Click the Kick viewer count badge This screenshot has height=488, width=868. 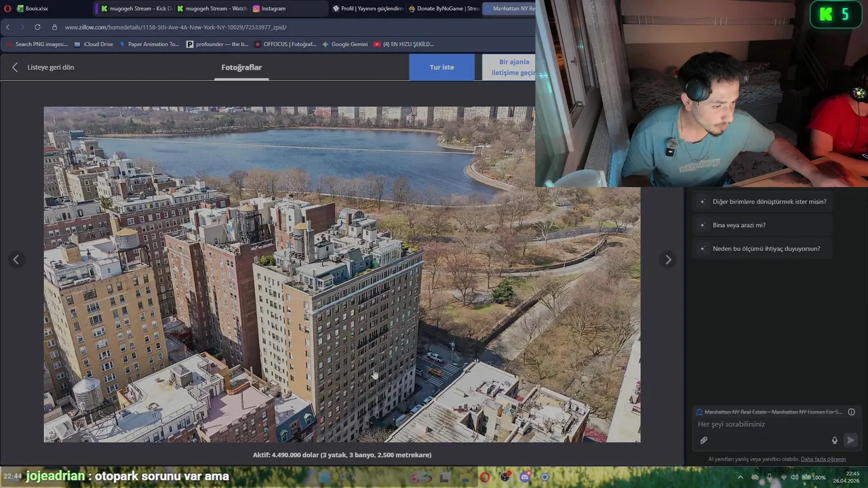tap(835, 14)
